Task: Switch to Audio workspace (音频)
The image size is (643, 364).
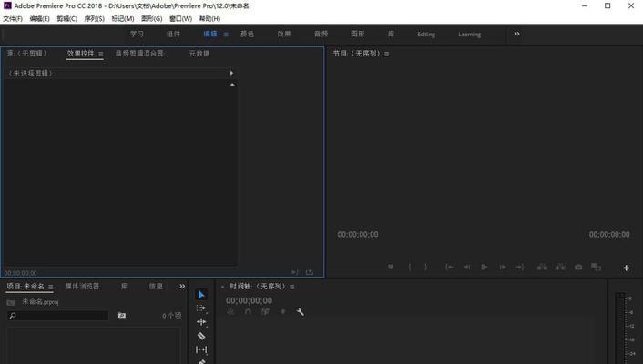Action: (x=321, y=34)
